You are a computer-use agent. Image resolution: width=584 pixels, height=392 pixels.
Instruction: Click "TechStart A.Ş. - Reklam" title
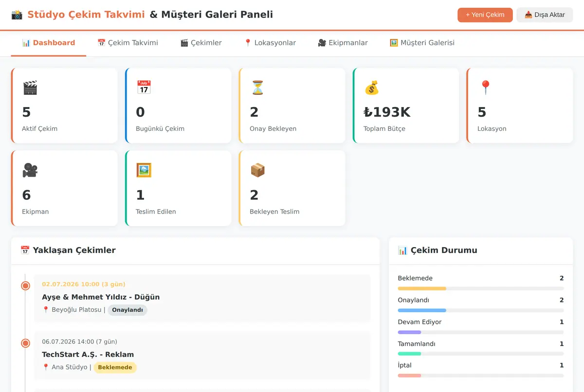click(x=88, y=354)
